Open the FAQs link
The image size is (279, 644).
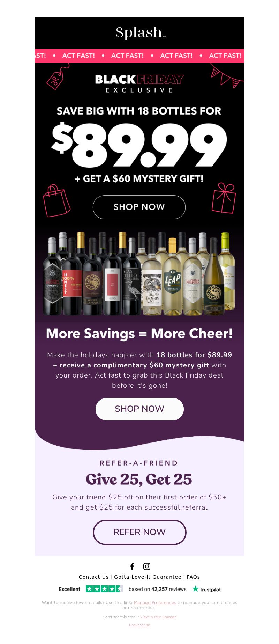(x=194, y=577)
